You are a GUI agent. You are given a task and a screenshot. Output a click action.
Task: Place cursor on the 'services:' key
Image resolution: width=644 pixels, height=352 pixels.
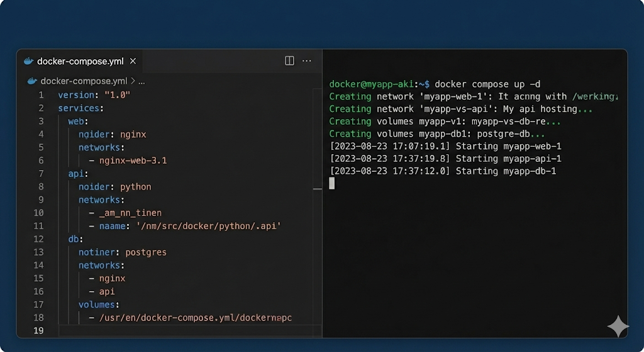pyautogui.click(x=80, y=108)
